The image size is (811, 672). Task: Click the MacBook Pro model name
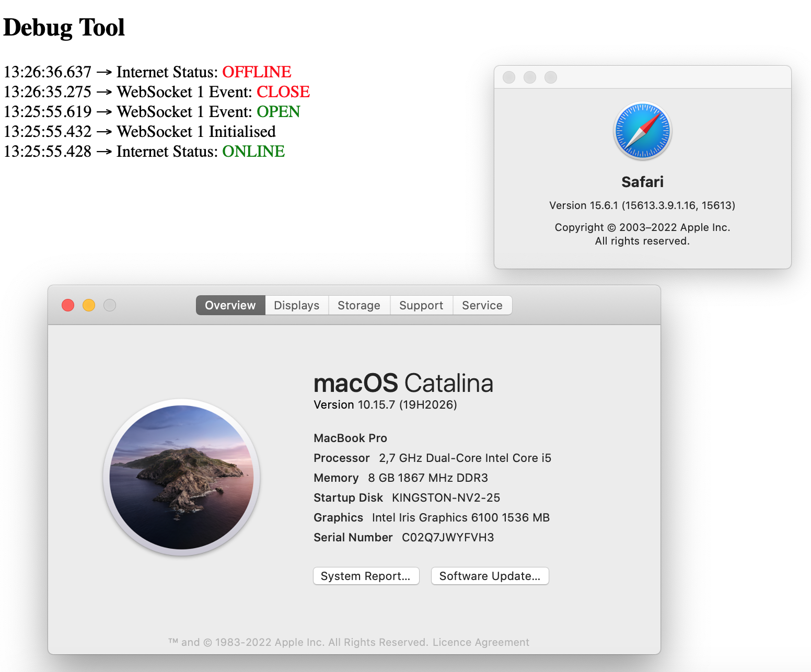click(350, 438)
